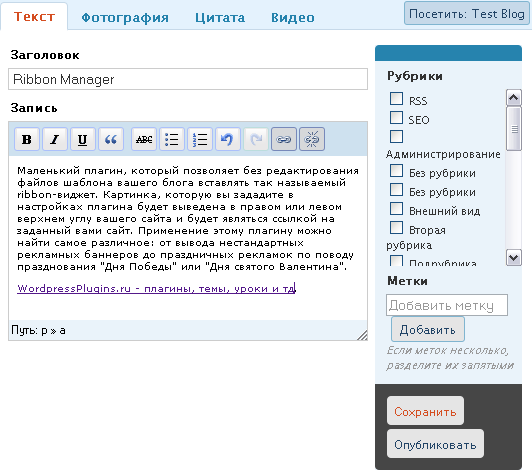Toggle italic formatting button
532x474 pixels.
55,139
